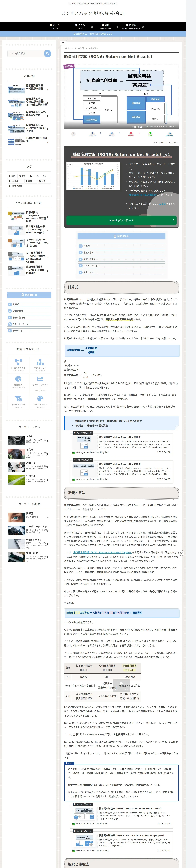Viewport: 196px width, 868px height.
Task: Open マネジメント subcategory tile
Action: tap(40, 365)
